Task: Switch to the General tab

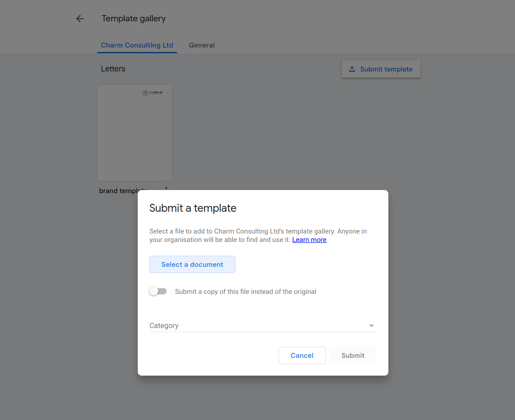Action: [202, 45]
